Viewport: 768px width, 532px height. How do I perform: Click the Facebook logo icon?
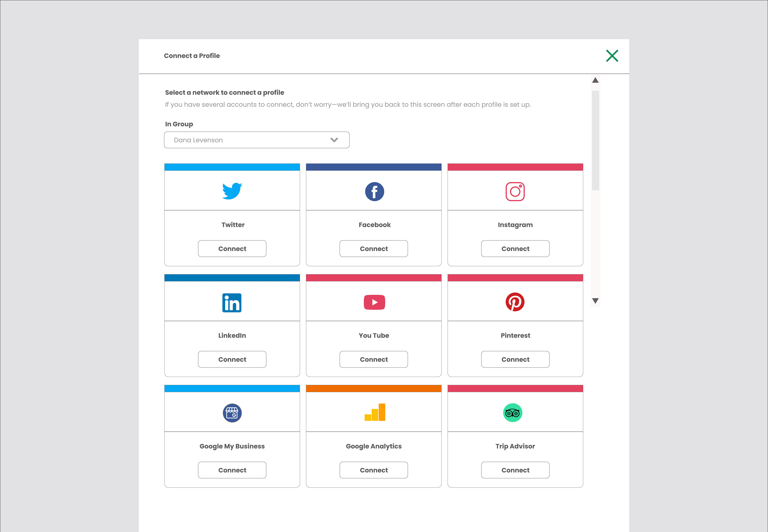click(x=374, y=192)
